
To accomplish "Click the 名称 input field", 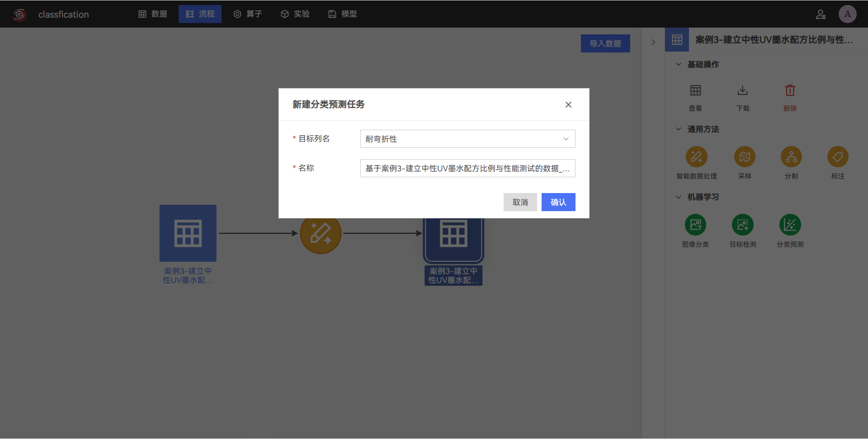I will point(467,168).
